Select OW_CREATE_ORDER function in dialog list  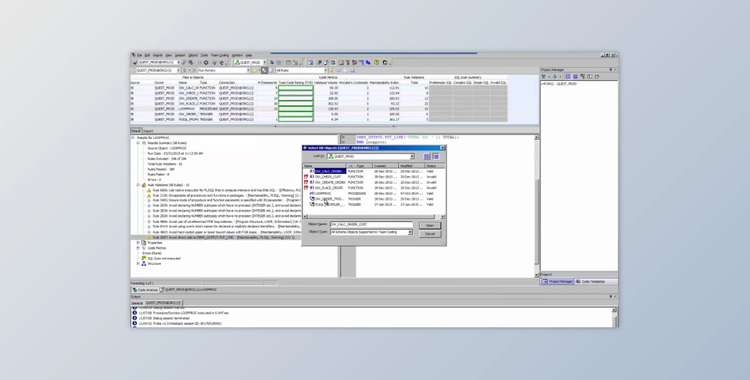pyautogui.click(x=330, y=182)
